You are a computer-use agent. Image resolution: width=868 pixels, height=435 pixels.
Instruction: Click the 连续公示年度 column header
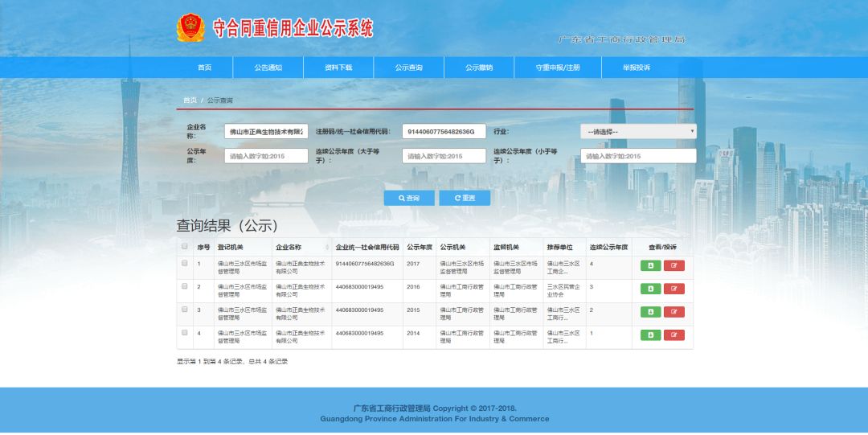pyautogui.click(x=609, y=247)
